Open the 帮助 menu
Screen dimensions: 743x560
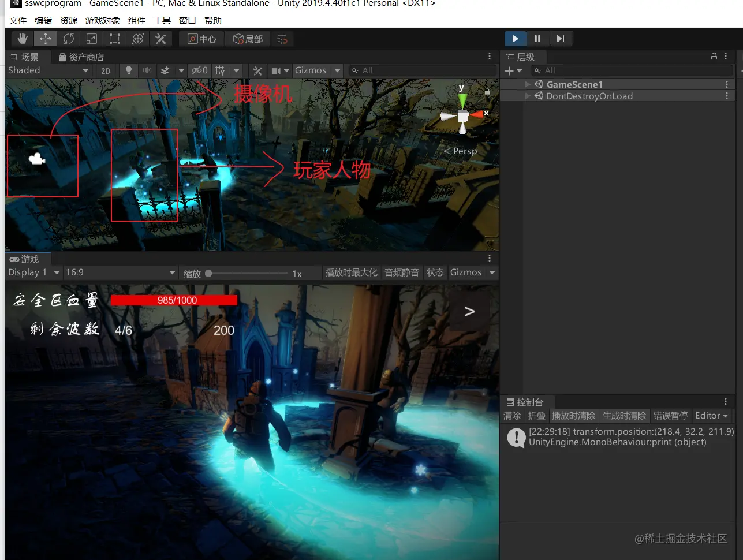pos(213,20)
